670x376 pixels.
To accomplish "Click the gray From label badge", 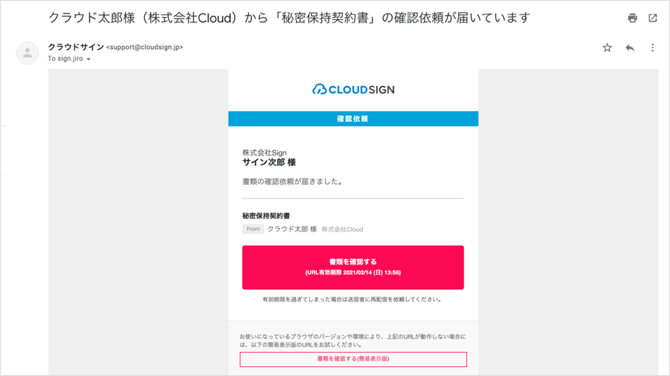I will [253, 229].
